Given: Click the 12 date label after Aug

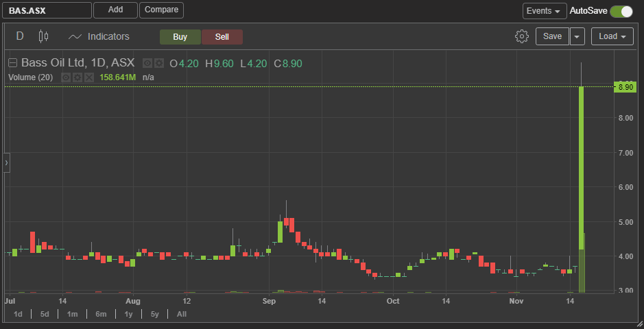Looking at the screenshot, I should point(187,302).
